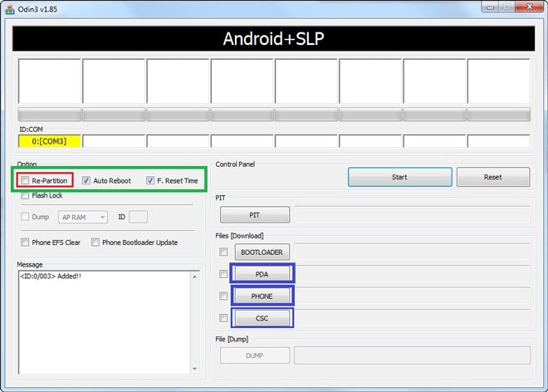Enable the Flash Lock checkbox
This screenshot has width=548, height=392.
[25, 195]
